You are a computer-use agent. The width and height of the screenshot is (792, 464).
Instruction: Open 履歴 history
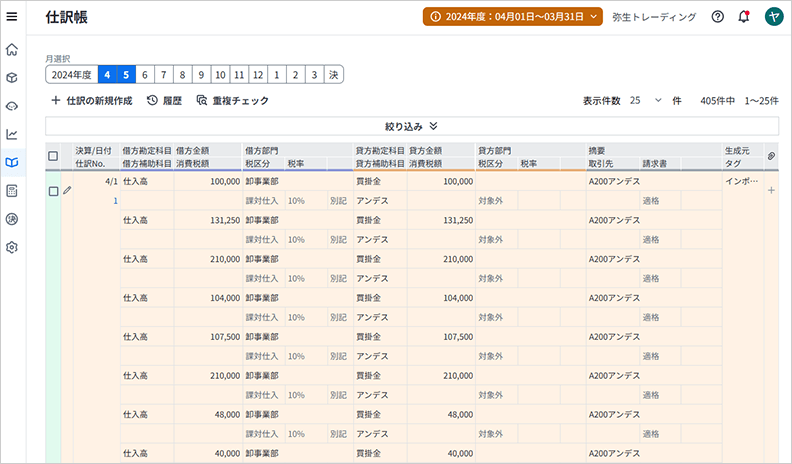point(164,101)
